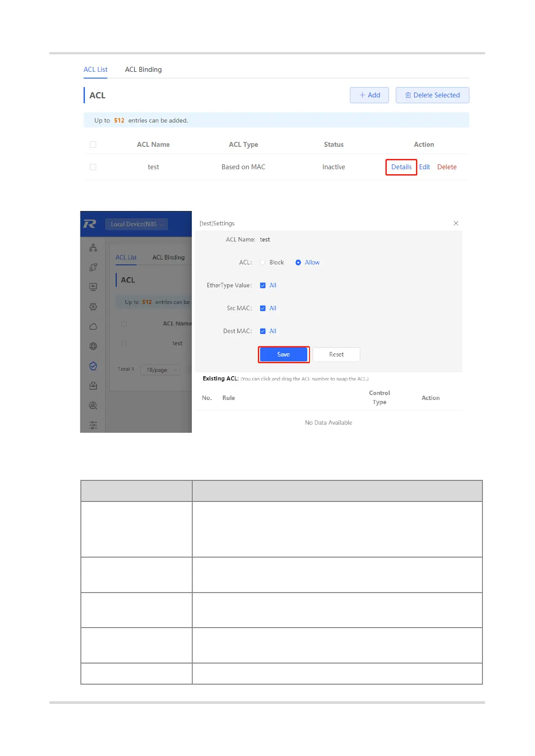Image resolution: width=535 pixels, height=756 pixels.
Task: Open the toolbox sidebar icon
Action: [93, 386]
